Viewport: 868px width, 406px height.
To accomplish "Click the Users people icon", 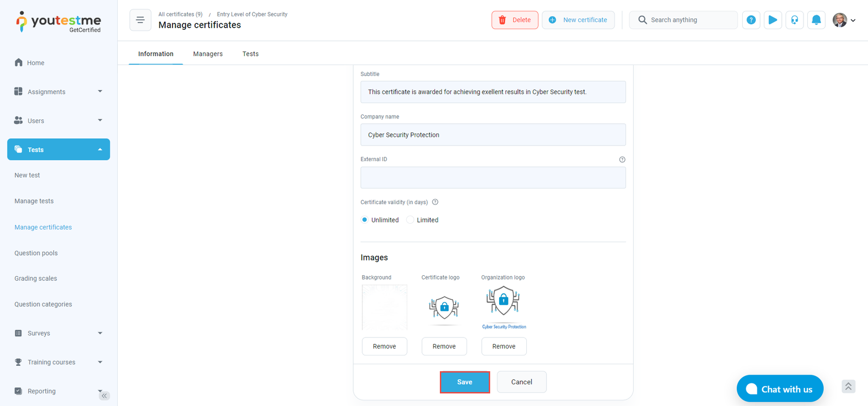I will pyautogui.click(x=18, y=120).
